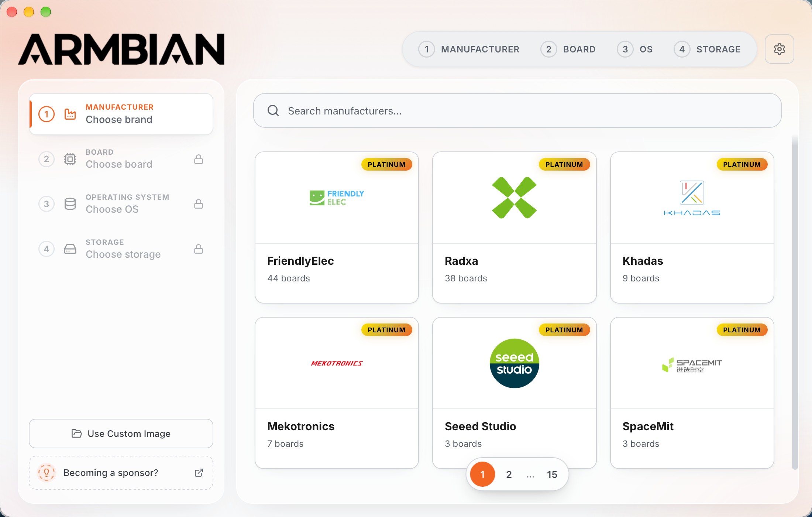Click the FriendlyElec logo
The image size is (812, 517).
pyautogui.click(x=337, y=198)
